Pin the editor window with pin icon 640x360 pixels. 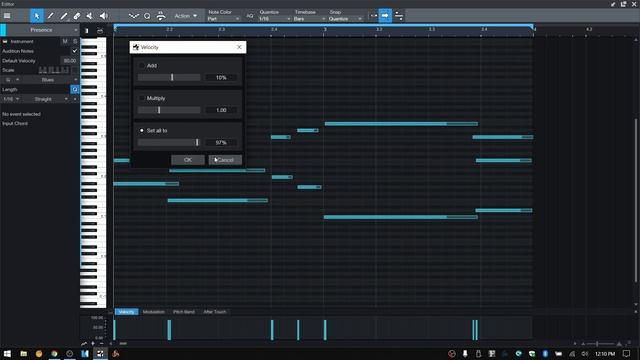pos(613,4)
